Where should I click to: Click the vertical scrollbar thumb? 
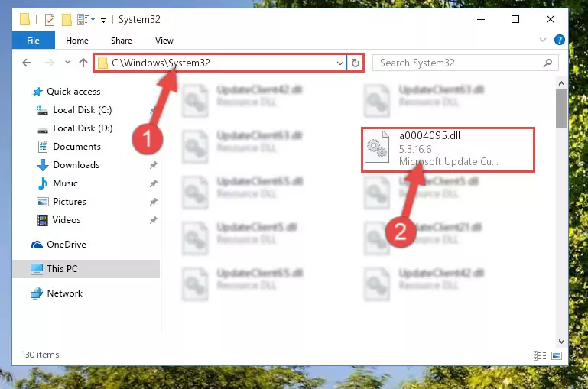tap(561, 109)
